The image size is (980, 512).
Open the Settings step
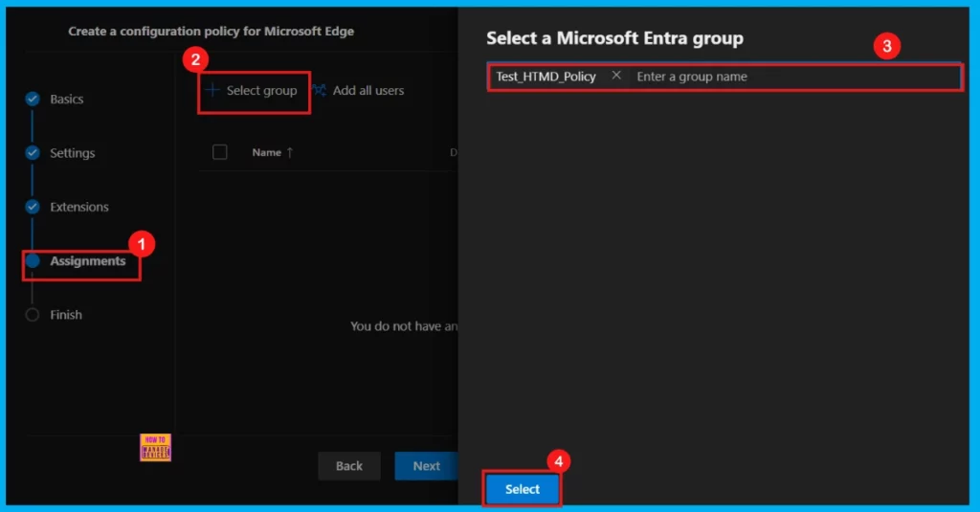tap(73, 152)
